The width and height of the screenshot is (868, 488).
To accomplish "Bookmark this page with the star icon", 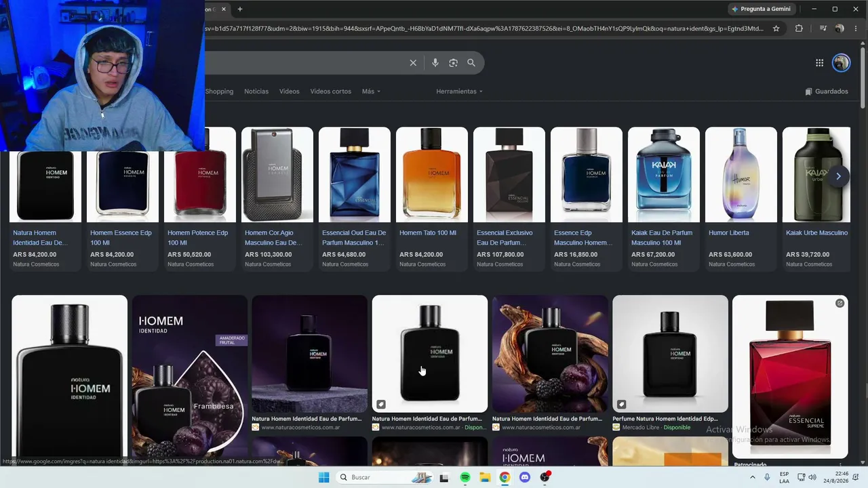I will click(x=776, y=28).
